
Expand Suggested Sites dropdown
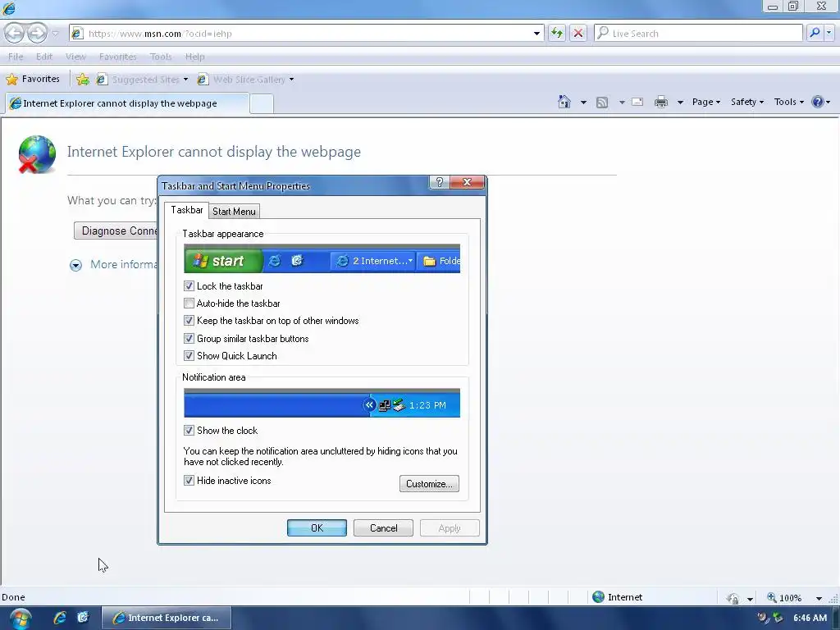pos(185,80)
